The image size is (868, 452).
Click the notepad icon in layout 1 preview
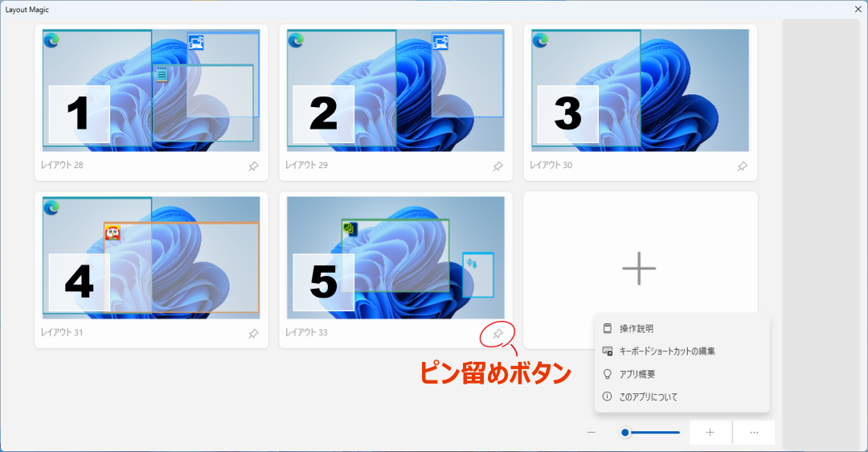tap(162, 74)
